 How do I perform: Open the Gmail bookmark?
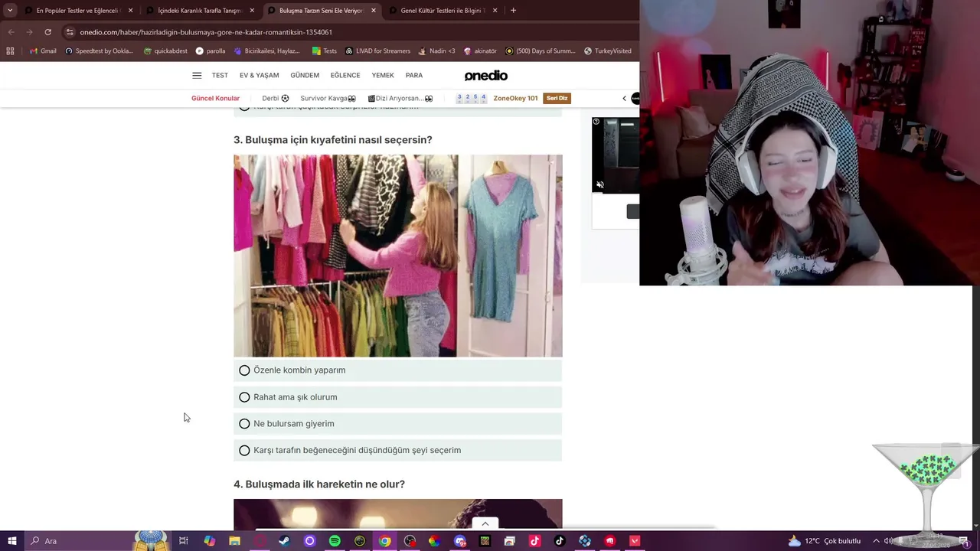(43, 51)
